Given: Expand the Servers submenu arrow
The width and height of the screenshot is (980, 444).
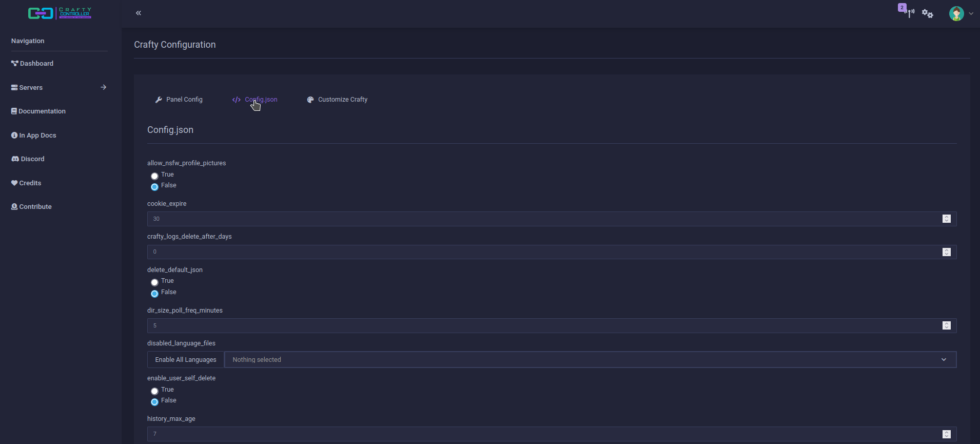Looking at the screenshot, I should coord(104,87).
